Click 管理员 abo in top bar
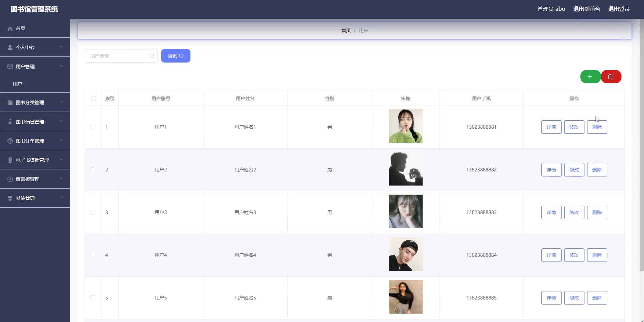 [x=551, y=9]
